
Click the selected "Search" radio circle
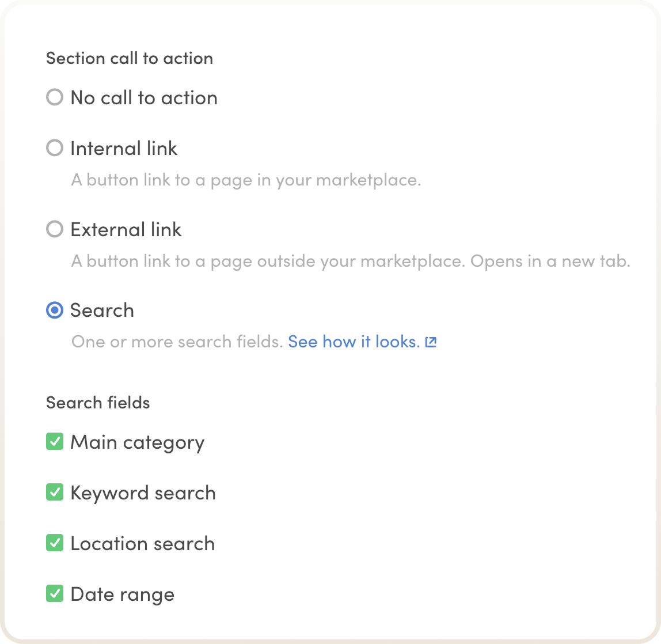point(55,310)
